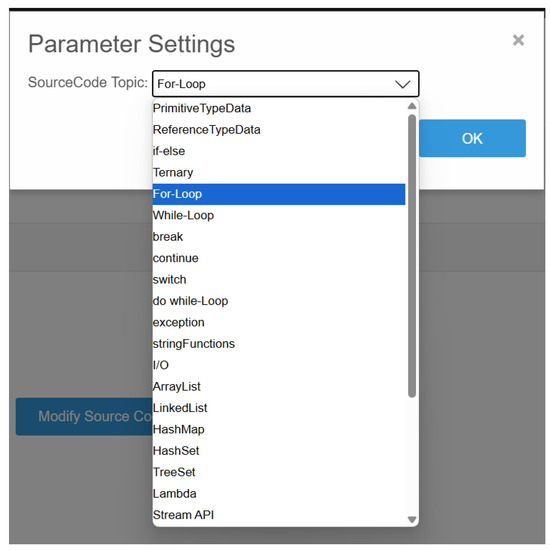550x550 pixels.
Task: Select the HashMap topic
Action: click(279, 429)
